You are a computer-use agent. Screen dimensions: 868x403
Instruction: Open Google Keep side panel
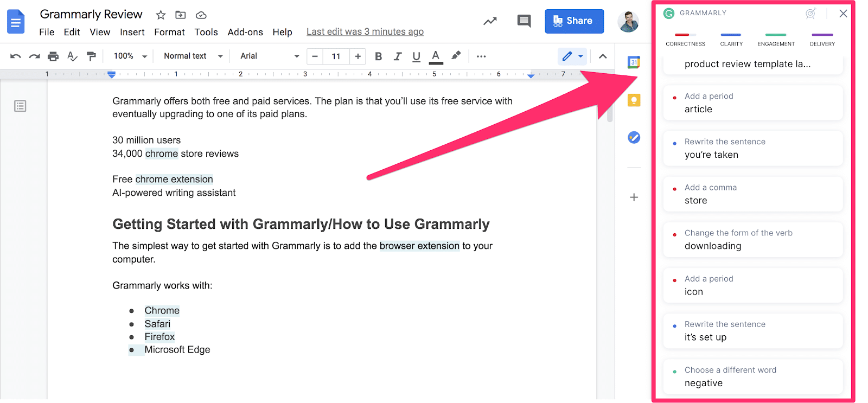634,100
